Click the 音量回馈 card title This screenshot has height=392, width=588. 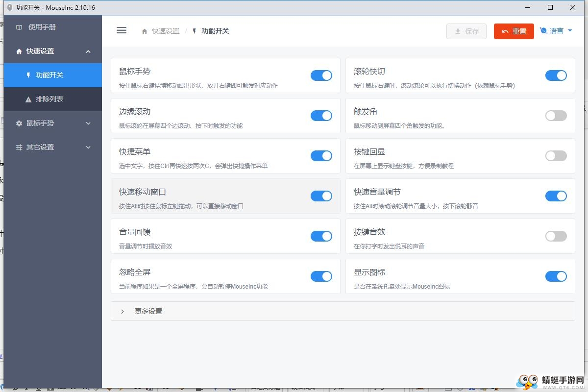135,232
